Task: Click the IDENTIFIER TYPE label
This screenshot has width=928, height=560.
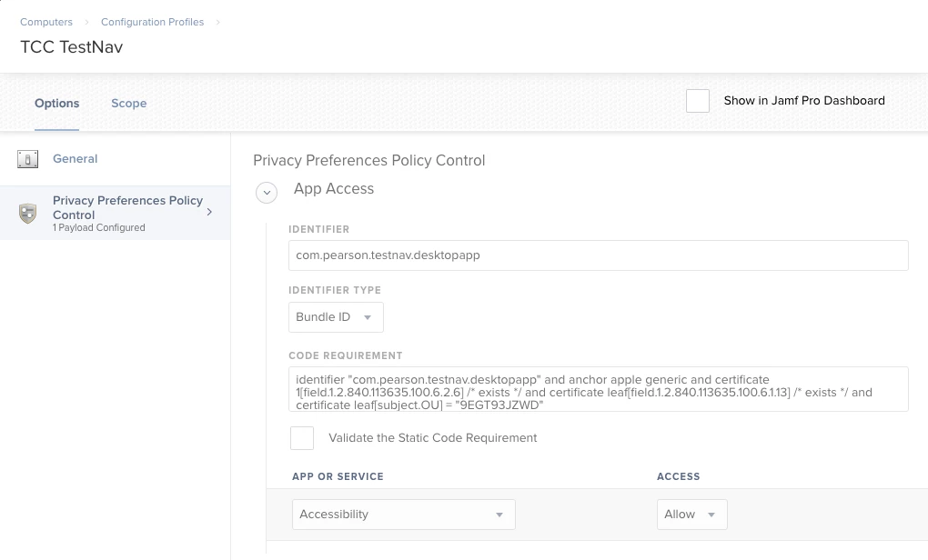Action: pyautogui.click(x=335, y=290)
